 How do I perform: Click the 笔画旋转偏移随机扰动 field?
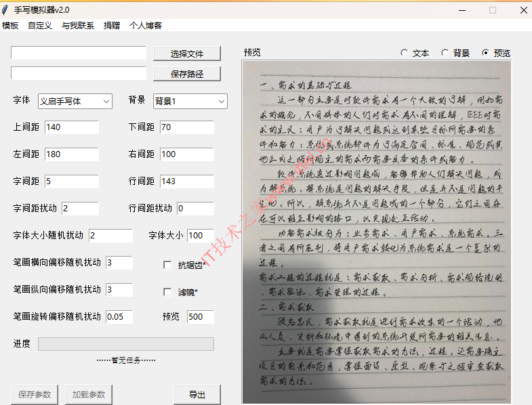(119, 317)
